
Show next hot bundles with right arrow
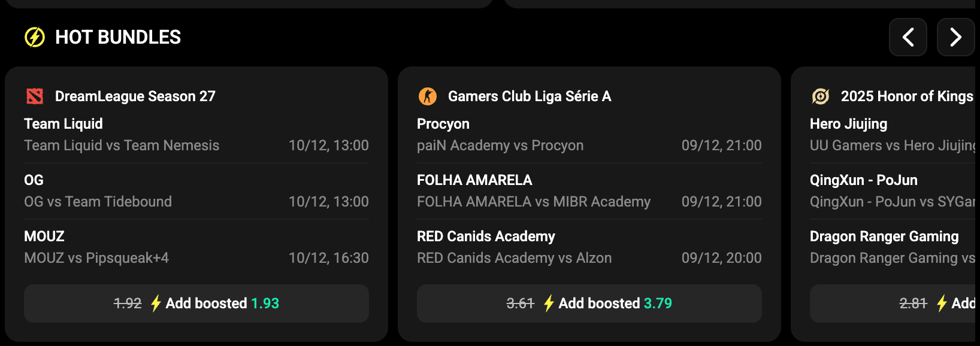coord(955,37)
